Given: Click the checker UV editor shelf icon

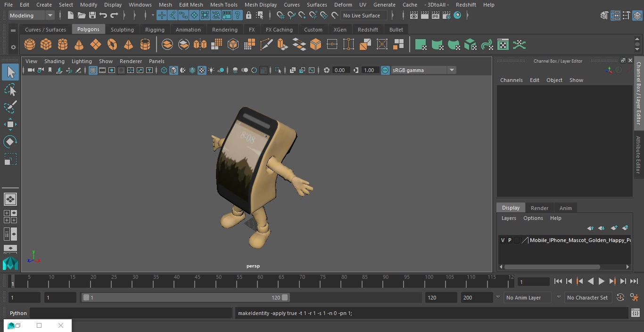Looking at the screenshot, I should [x=503, y=45].
